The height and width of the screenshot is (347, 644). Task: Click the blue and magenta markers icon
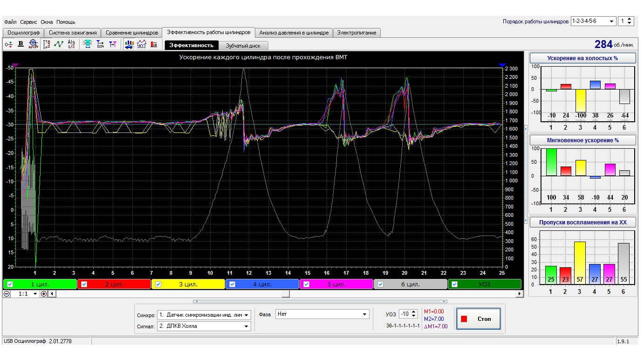(112, 44)
